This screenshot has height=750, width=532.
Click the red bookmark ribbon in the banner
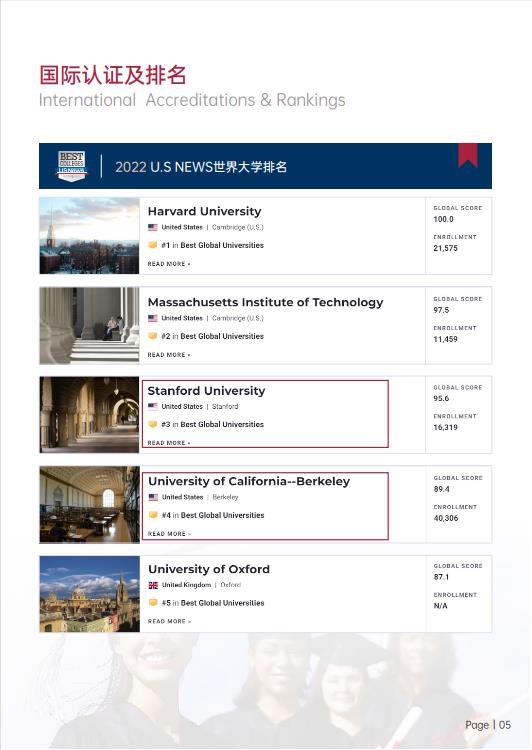pos(467,155)
